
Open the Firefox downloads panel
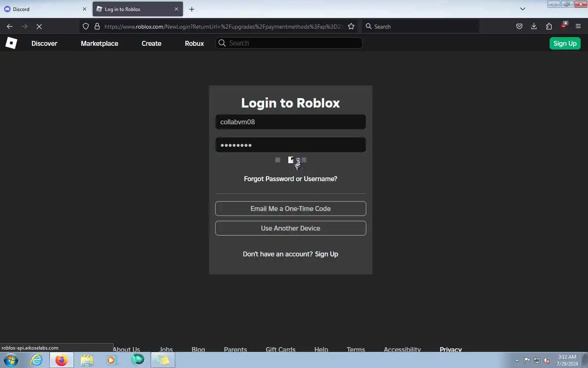pyautogui.click(x=534, y=26)
